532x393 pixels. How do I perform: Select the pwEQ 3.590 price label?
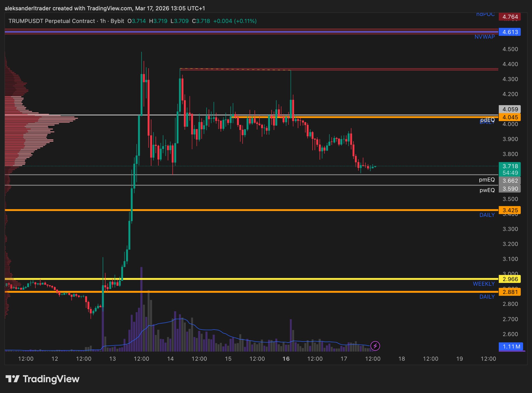click(x=510, y=189)
